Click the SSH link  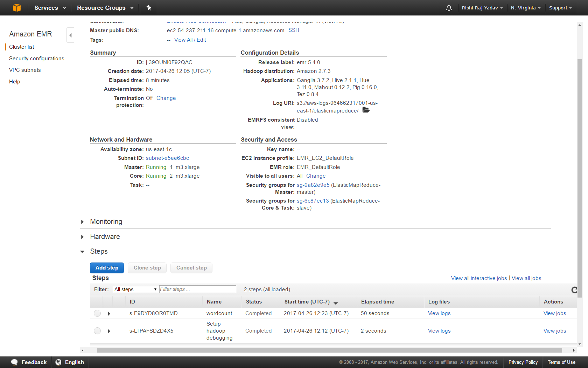tap(294, 30)
